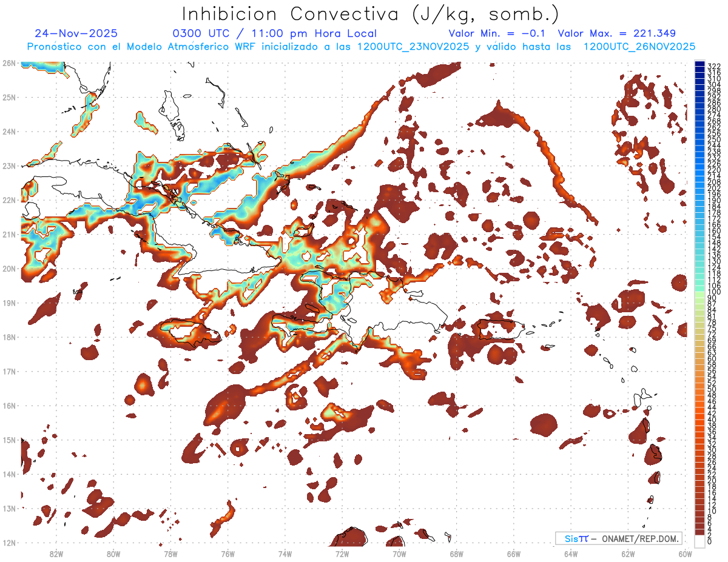This screenshot has width=728, height=562.
Task: Click the 74W longitude label
Action: (285, 554)
